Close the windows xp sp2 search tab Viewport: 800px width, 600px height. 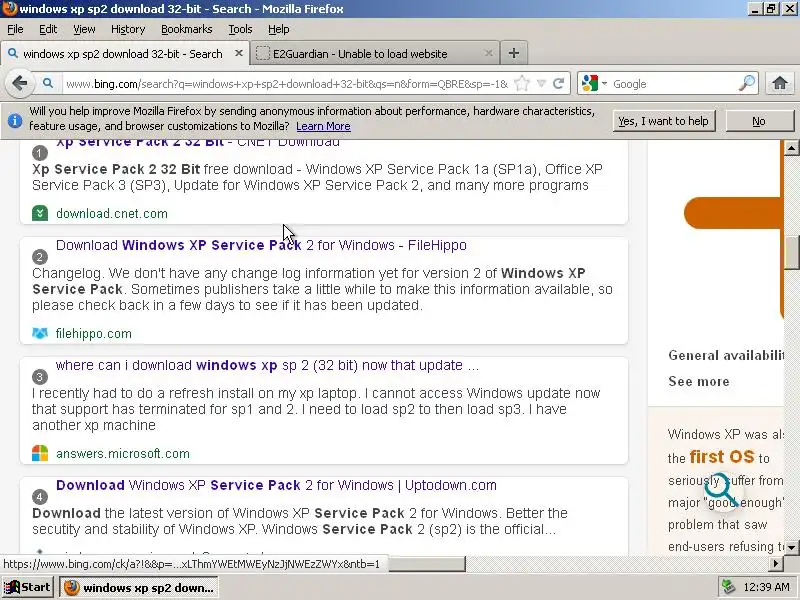pos(238,53)
